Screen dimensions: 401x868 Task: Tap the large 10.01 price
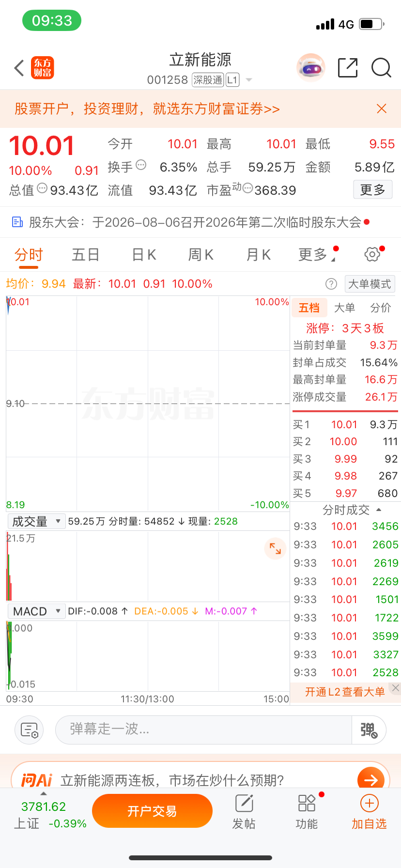[x=42, y=145]
